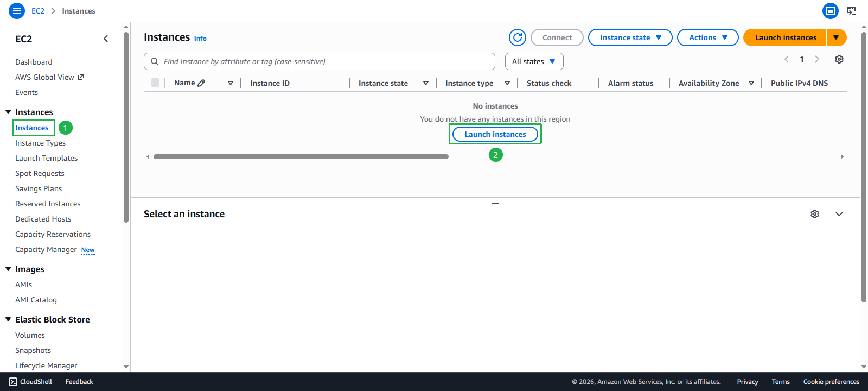Viewport: 868px width, 391px height.
Task: Open Savings Plans page
Action: (39, 188)
